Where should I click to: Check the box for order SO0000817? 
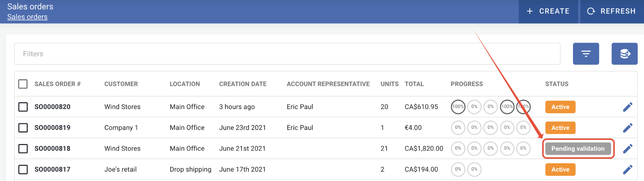point(23,170)
